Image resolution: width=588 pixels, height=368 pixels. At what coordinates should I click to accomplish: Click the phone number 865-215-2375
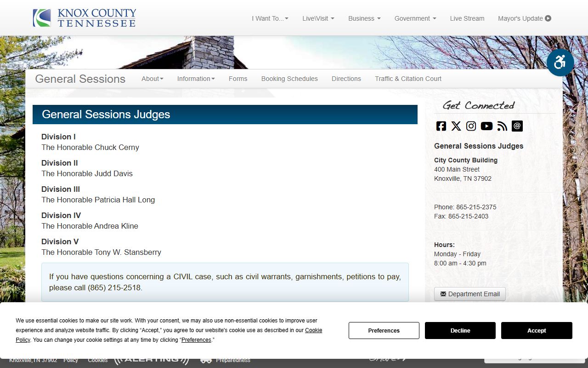pyautogui.click(x=476, y=207)
